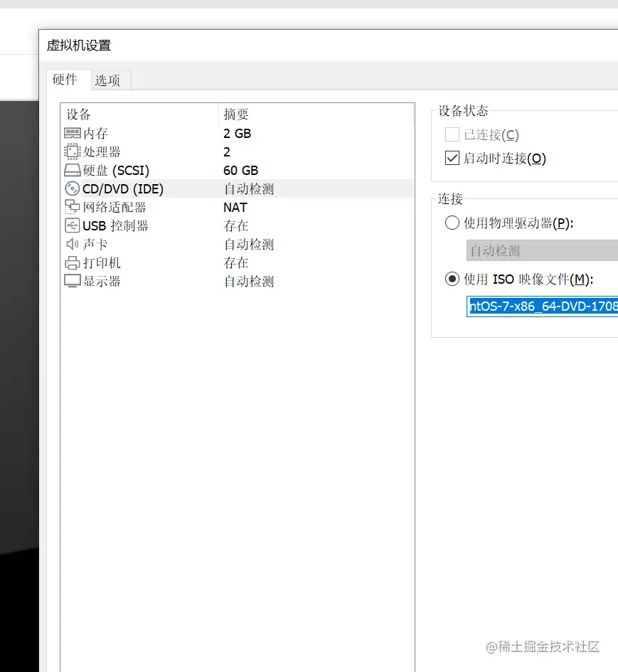Open the 自动检测 physical drive dropdown
Viewport: 618px width, 672px height.
click(542, 250)
